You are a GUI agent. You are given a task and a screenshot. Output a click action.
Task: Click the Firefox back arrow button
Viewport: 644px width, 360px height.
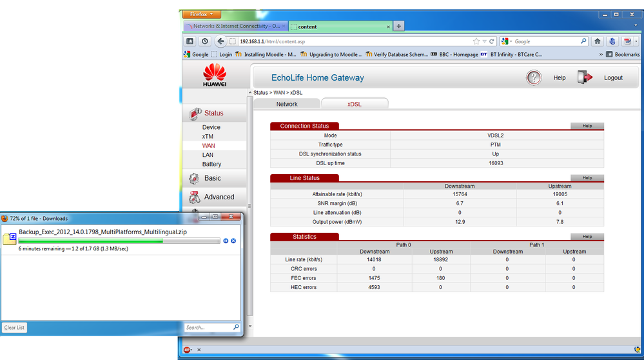(220, 41)
